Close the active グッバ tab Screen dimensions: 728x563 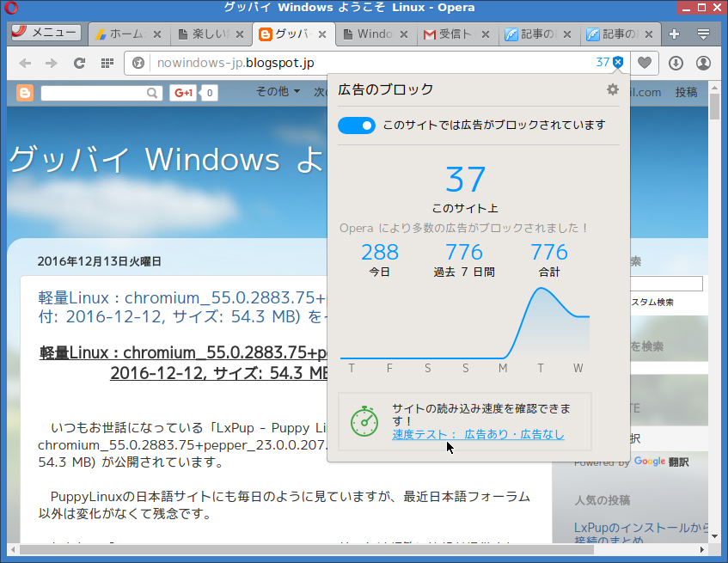point(322,34)
